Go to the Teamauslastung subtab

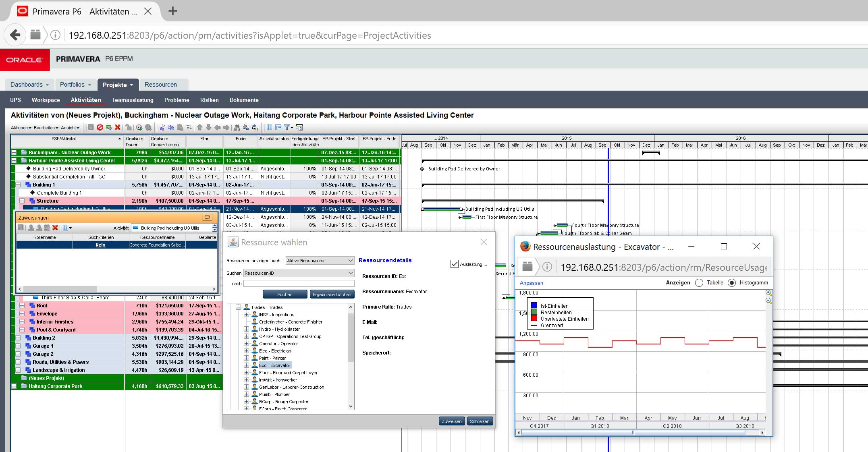tap(133, 100)
